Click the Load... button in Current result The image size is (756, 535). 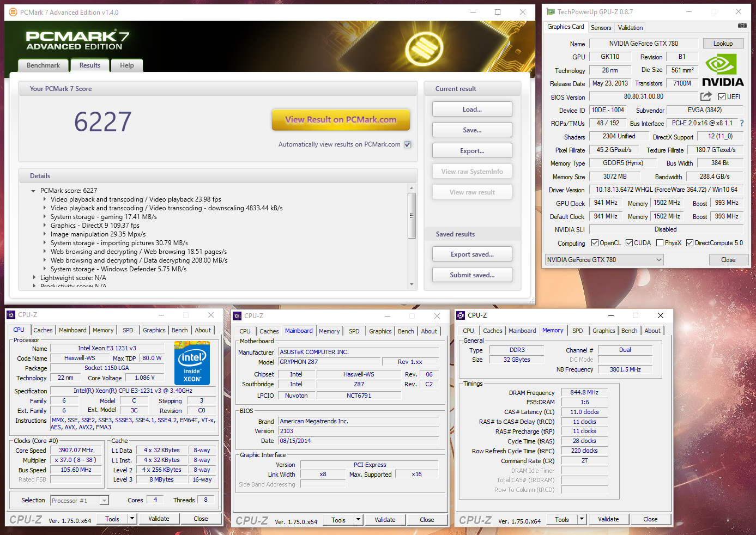pyautogui.click(x=472, y=110)
